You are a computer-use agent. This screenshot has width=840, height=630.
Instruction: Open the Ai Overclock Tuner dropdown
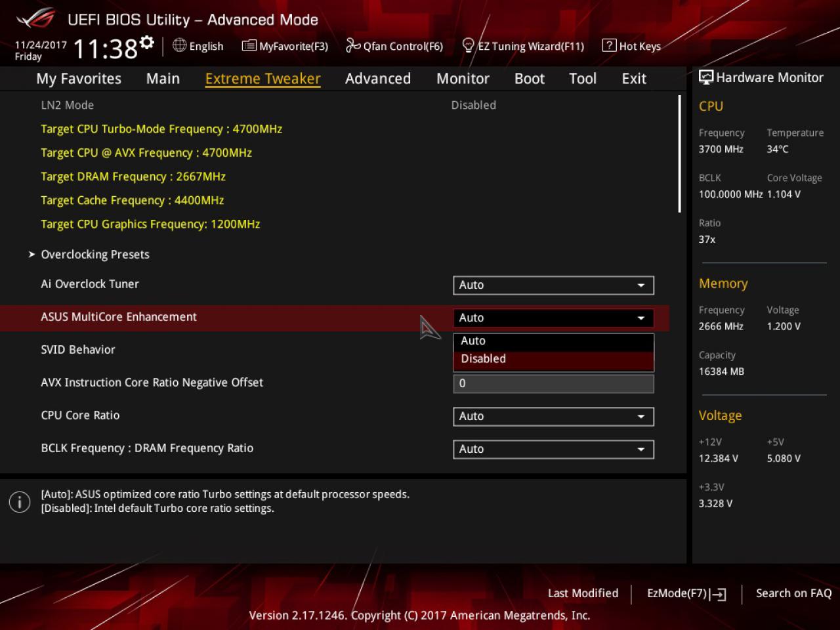point(553,285)
